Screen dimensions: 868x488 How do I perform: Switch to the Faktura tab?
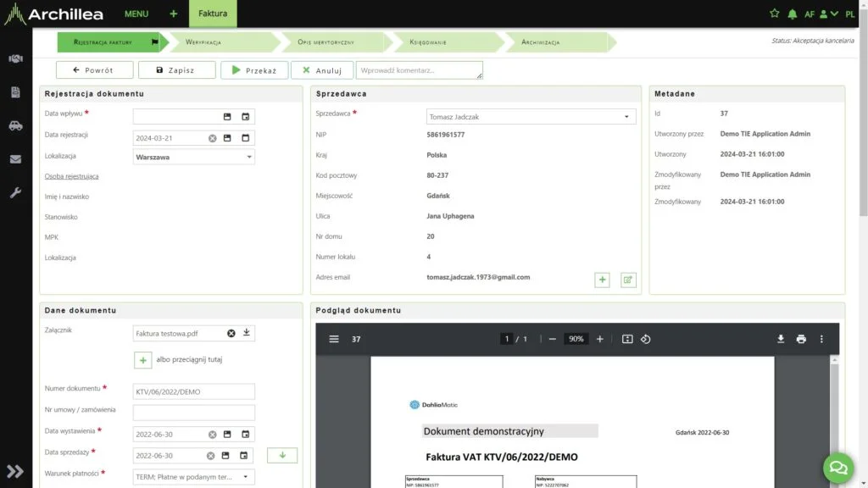(213, 14)
